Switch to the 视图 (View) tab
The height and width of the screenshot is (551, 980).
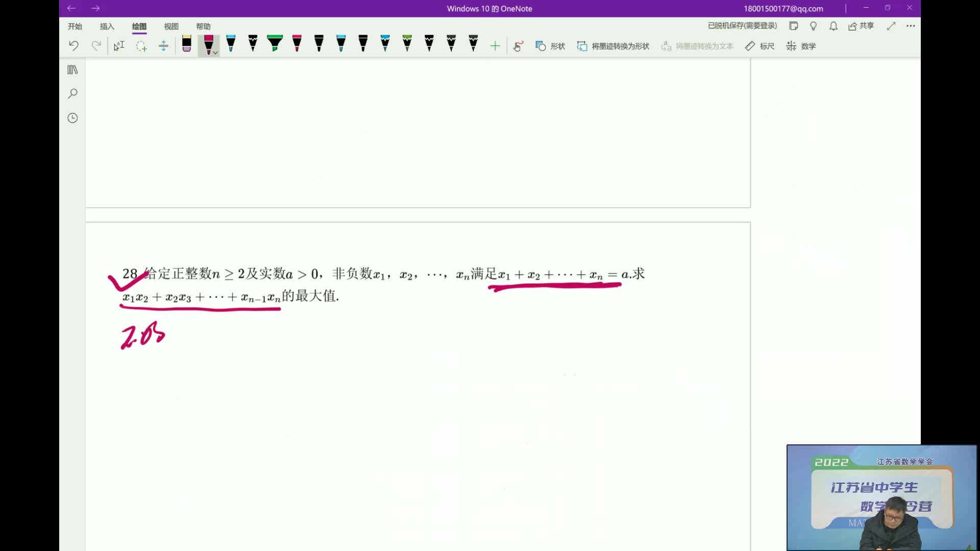171,27
